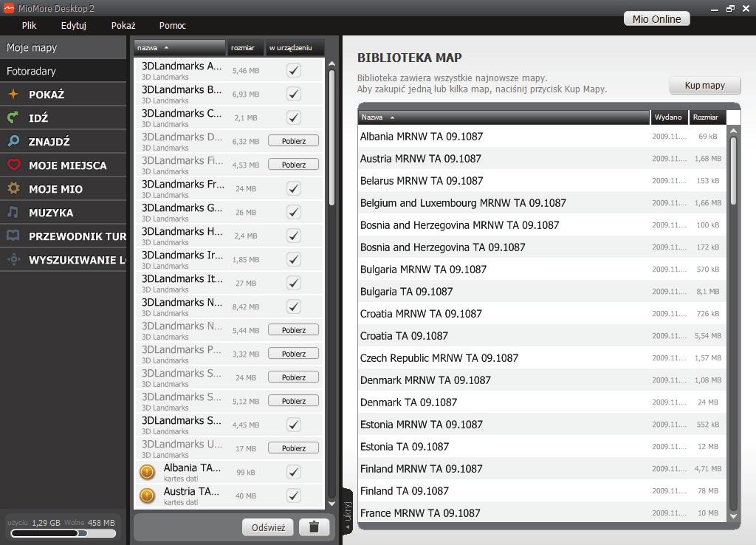Viewport: 756px width, 545px height.
Task: Click the Albania TA warning badge icon
Action: 147,472
